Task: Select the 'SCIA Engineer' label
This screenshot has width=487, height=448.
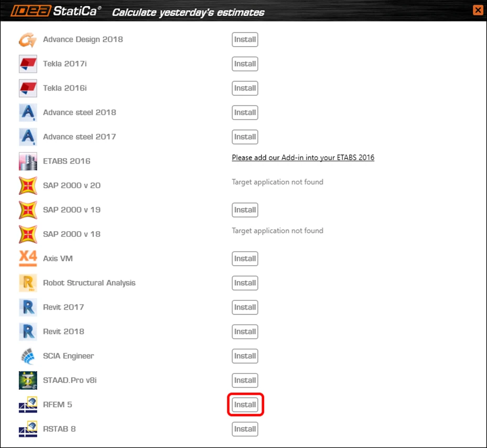Action: [68, 356]
